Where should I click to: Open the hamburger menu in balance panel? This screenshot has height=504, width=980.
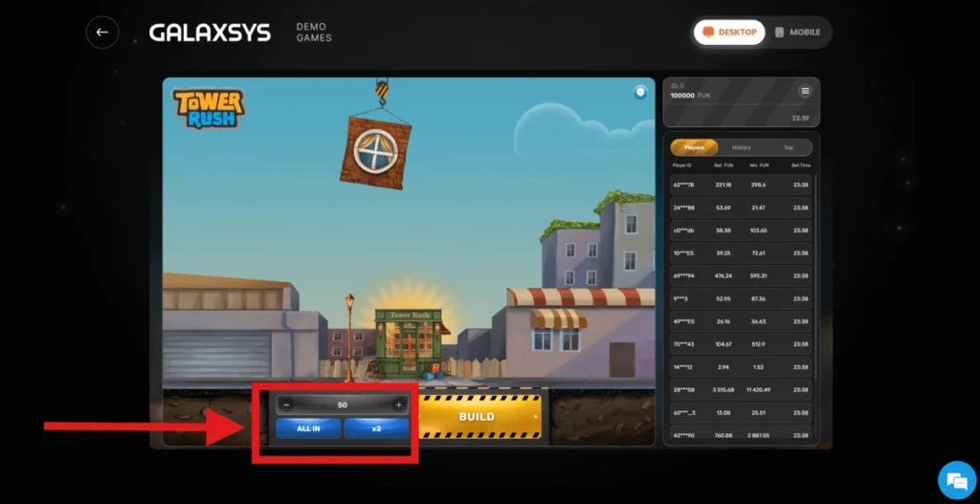point(805,91)
